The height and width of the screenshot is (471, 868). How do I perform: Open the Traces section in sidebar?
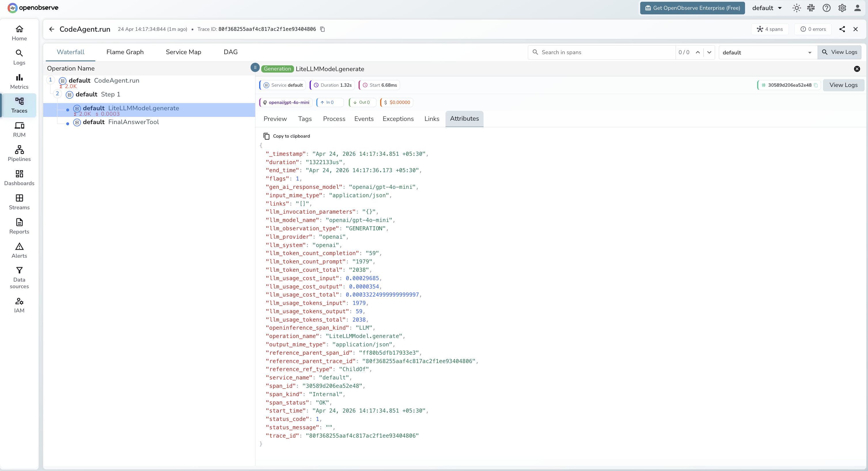pyautogui.click(x=19, y=105)
